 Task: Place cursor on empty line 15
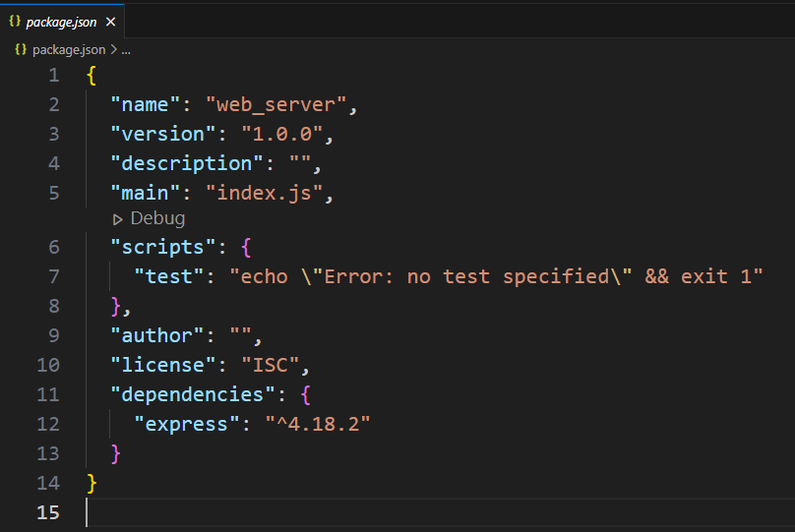pos(440,512)
